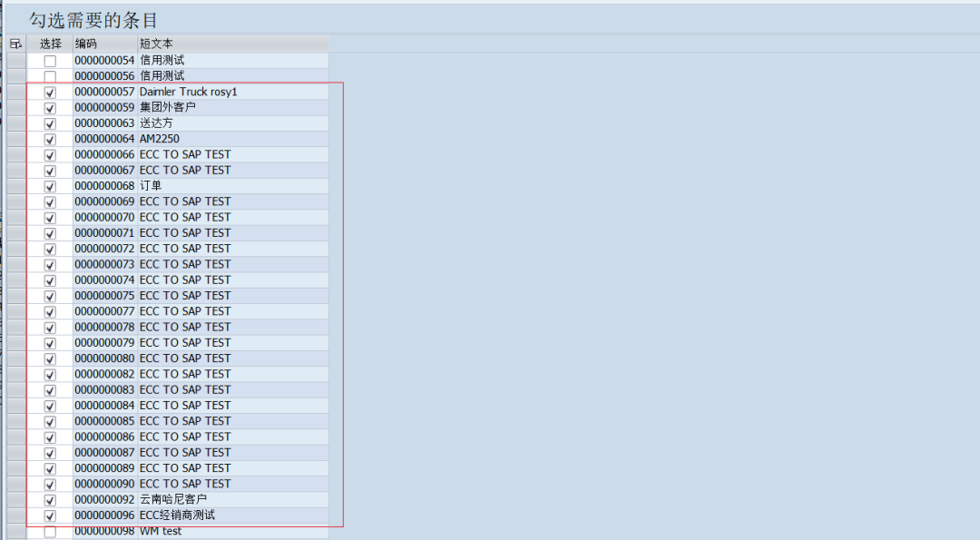Screen dimensions: 980x540
Task: Select row header for 0000000054
Action: click(16, 61)
